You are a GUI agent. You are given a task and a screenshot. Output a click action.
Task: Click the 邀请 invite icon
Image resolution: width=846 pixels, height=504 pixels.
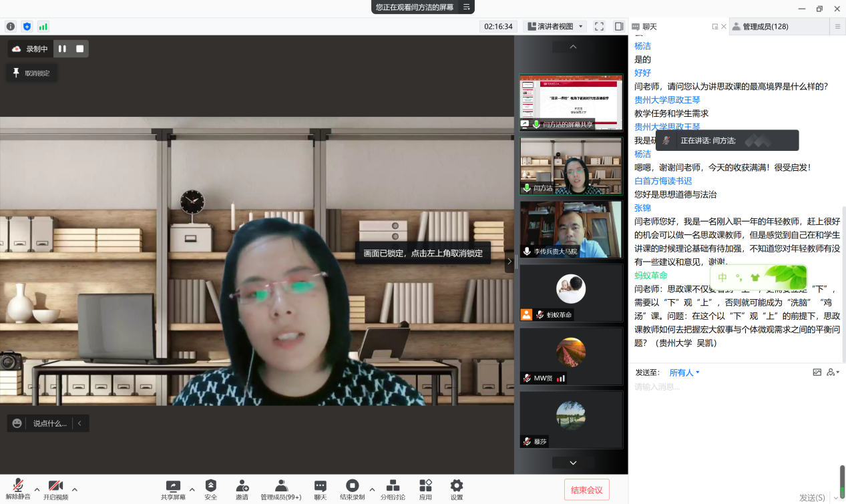click(x=242, y=486)
